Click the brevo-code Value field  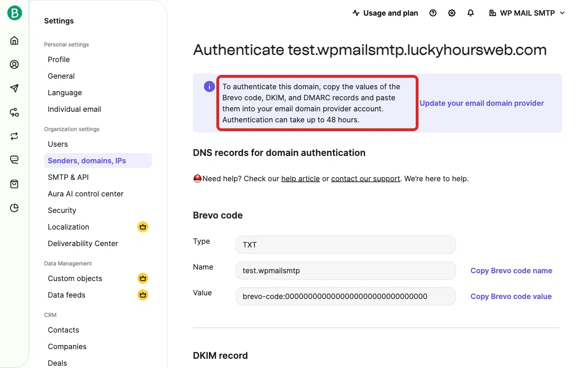[345, 296]
